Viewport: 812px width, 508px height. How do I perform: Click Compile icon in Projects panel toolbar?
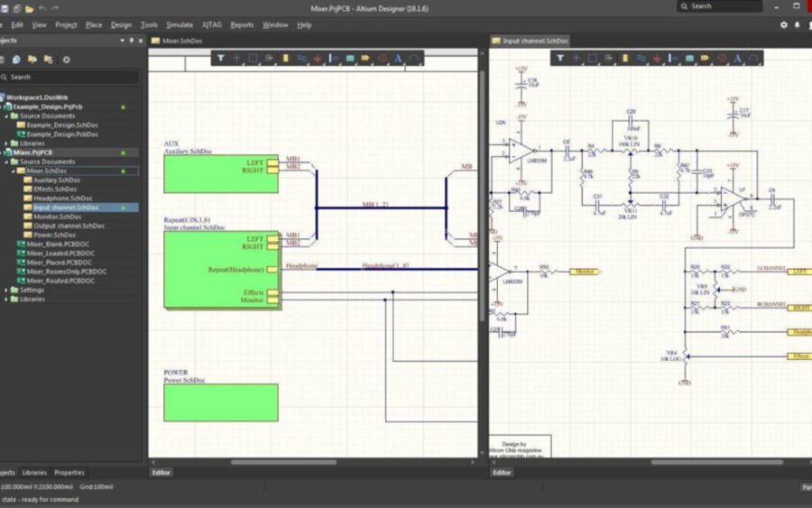coord(16,60)
